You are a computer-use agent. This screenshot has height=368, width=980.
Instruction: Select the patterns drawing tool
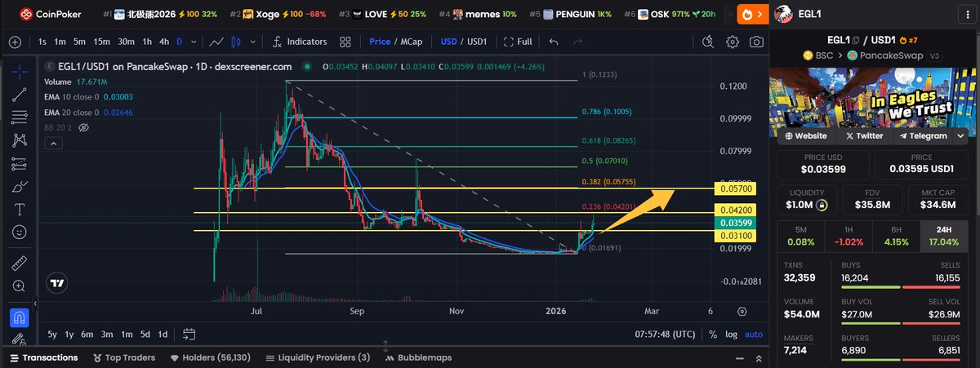pos(19,140)
